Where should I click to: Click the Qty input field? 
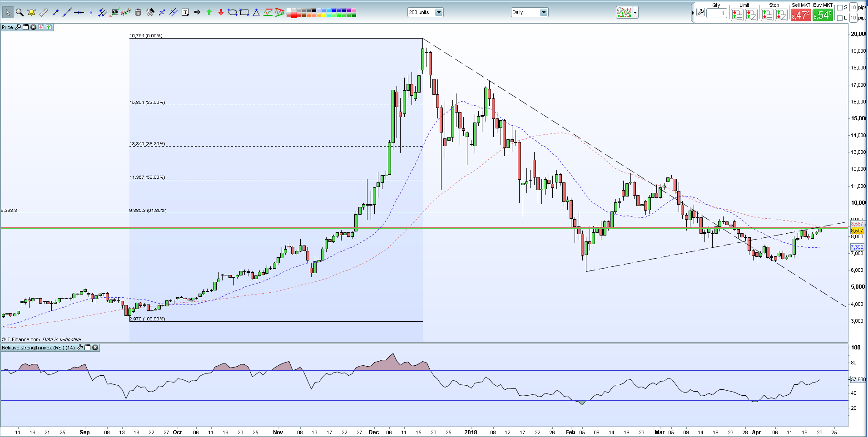point(717,13)
